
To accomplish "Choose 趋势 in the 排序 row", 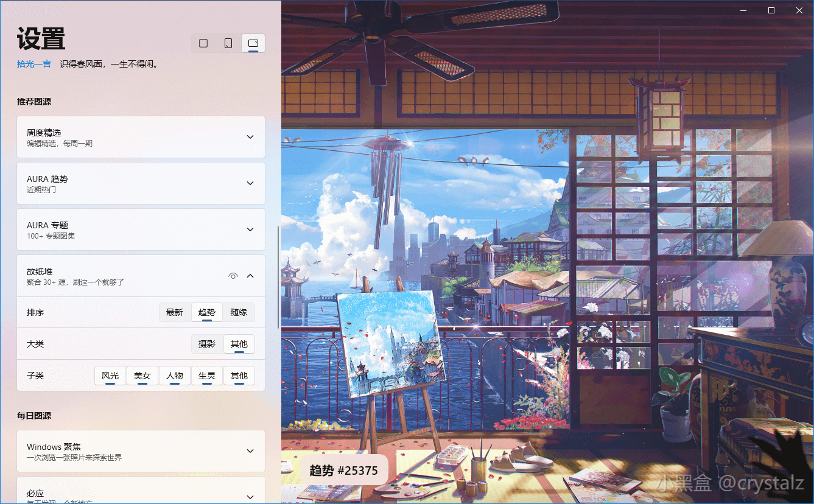I will [207, 312].
